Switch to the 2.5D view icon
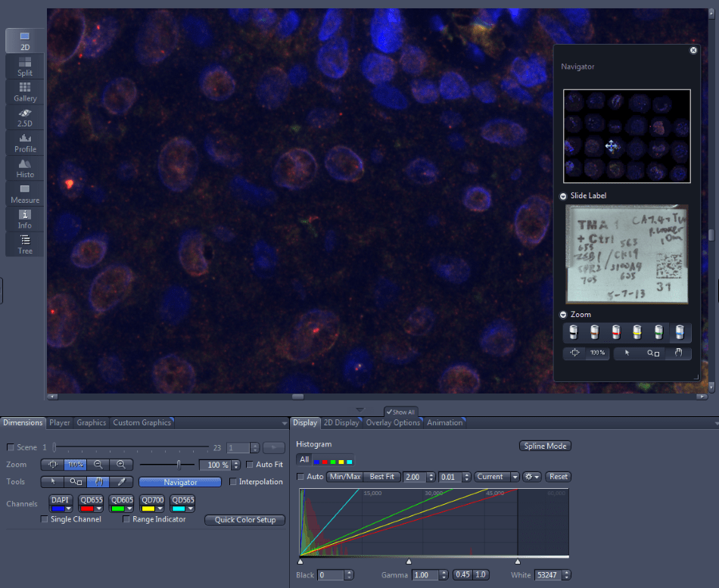 [x=25, y=118]
